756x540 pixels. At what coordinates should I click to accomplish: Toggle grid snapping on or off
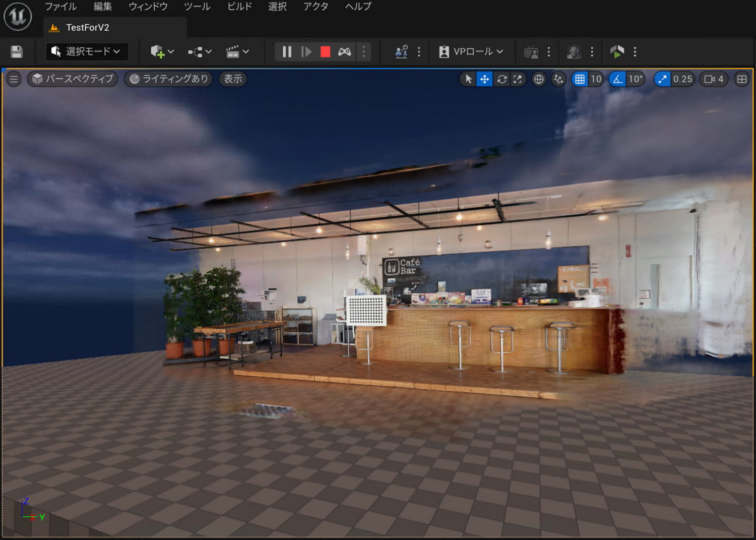580,79
